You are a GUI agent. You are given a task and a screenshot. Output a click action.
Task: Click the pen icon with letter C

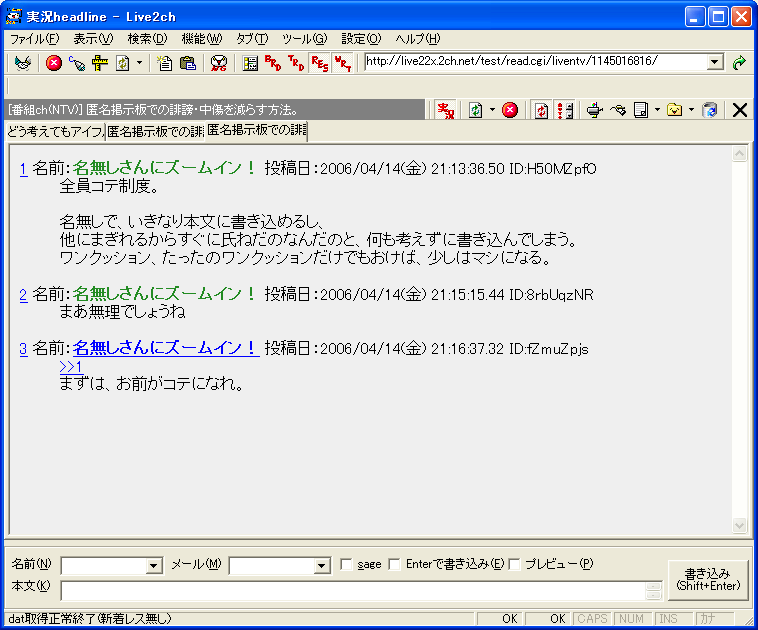[x=76, y=63]
